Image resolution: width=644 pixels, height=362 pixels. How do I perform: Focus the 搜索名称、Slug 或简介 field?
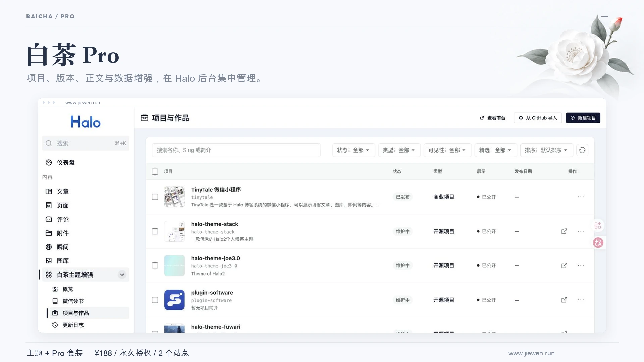(x=236, y=150)
